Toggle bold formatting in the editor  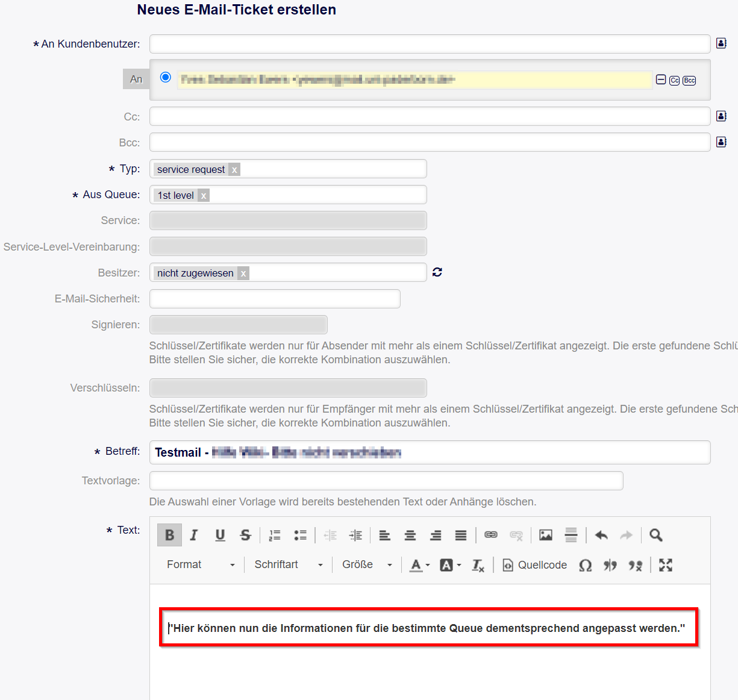(169, 535)
